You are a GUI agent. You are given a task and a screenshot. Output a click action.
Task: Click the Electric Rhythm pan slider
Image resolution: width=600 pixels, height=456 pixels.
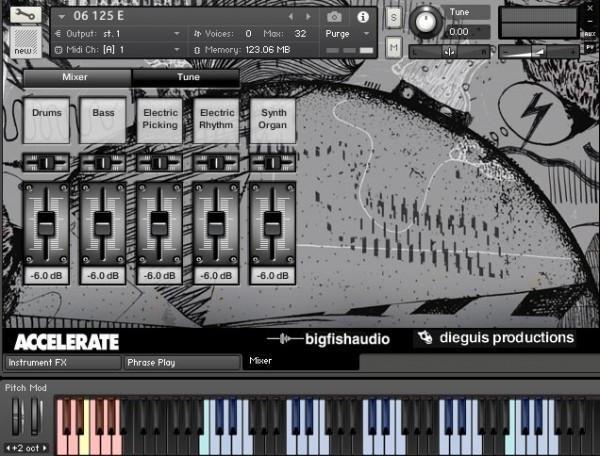click(216, 163)
